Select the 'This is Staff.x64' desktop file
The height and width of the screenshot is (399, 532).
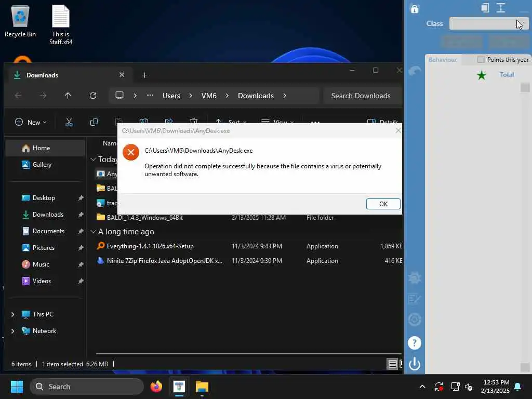click(61, 25)
